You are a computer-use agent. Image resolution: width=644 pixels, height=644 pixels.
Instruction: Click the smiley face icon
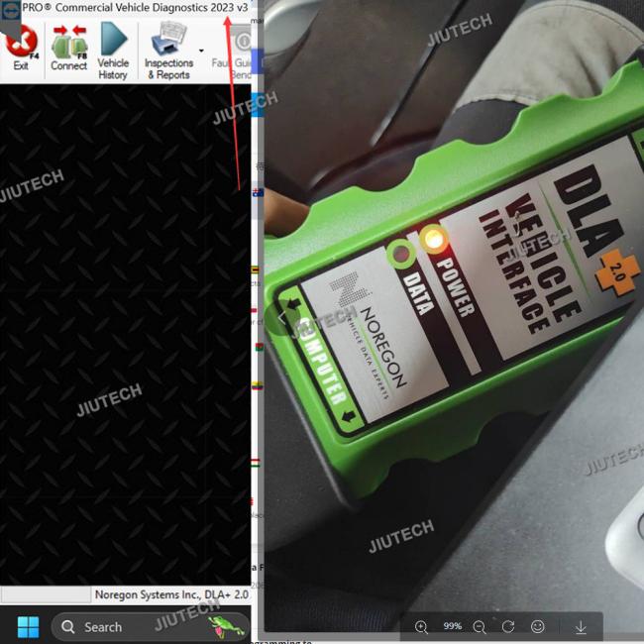click(538, 627)
